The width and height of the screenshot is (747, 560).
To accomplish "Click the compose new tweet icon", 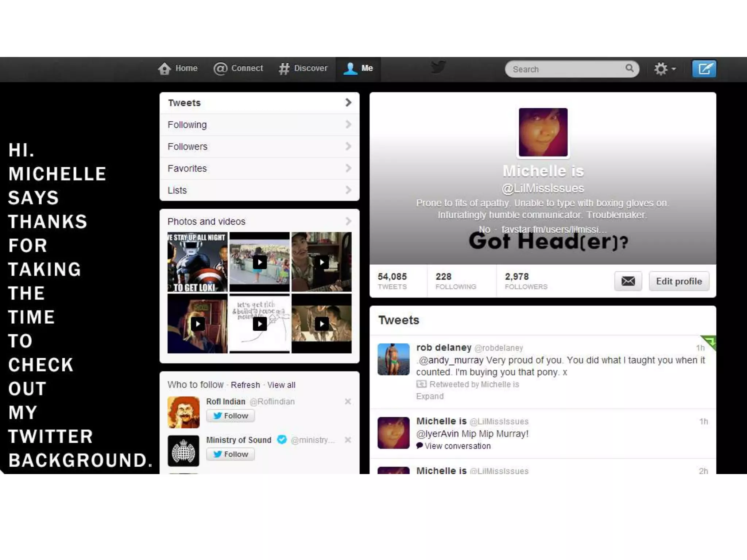I will (704, 69).
